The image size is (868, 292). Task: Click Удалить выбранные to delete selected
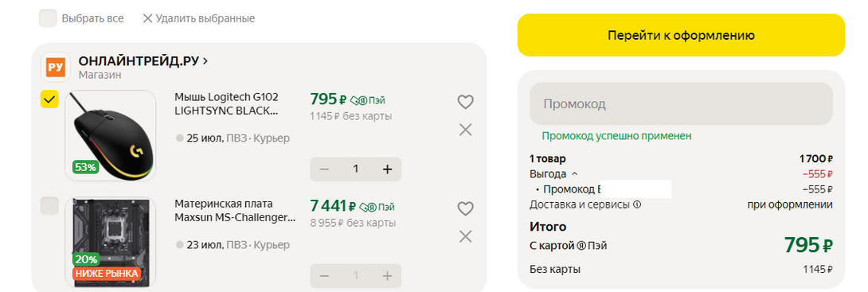(x=199, y=18)
